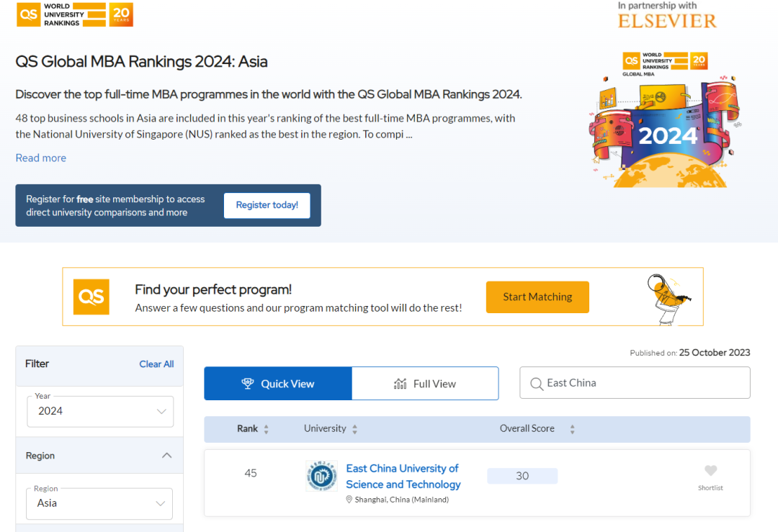Click the Rank column header
Image resolution: width=778 pixels, height=532 pixels.
(x=247, y=428)
